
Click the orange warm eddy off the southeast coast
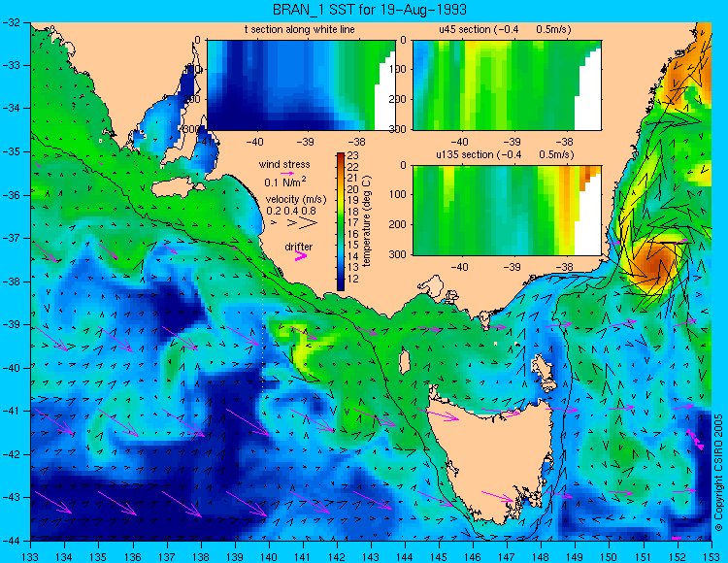click(x=654, y=267)
